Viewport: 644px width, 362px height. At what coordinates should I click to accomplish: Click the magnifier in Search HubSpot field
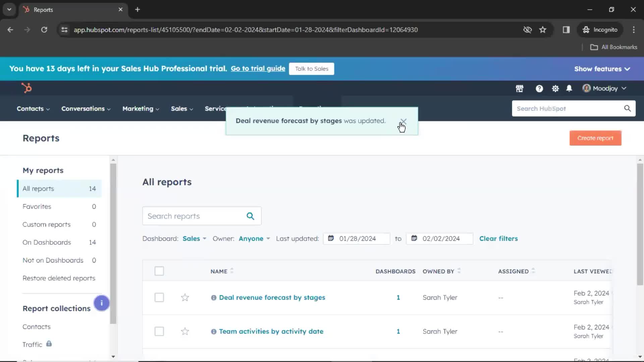tap(627, 109)
